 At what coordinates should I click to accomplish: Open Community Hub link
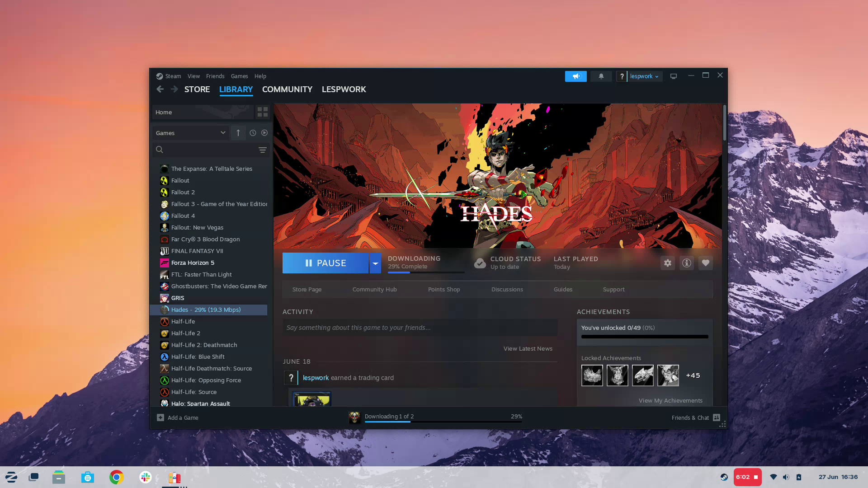coord(374,289)
